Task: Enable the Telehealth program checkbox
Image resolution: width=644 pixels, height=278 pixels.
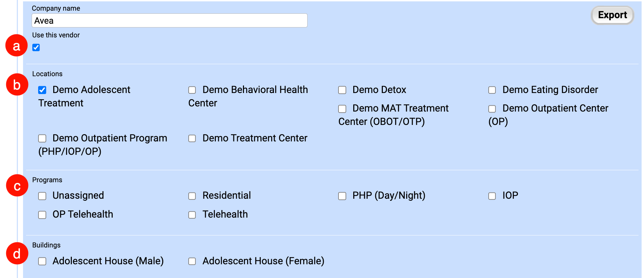Action: 192,215
